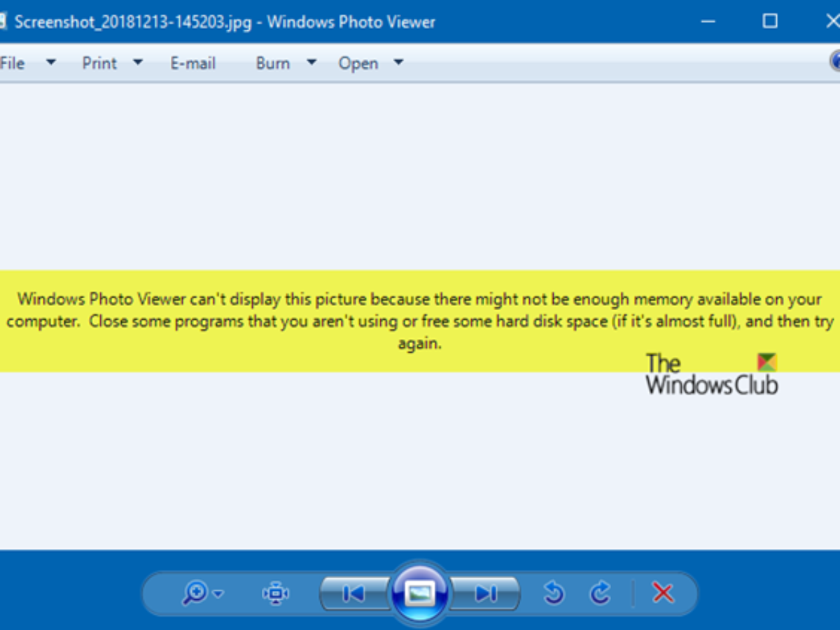840x630 pixels.
Task: Go to the next picture
Action: [485, 594]
